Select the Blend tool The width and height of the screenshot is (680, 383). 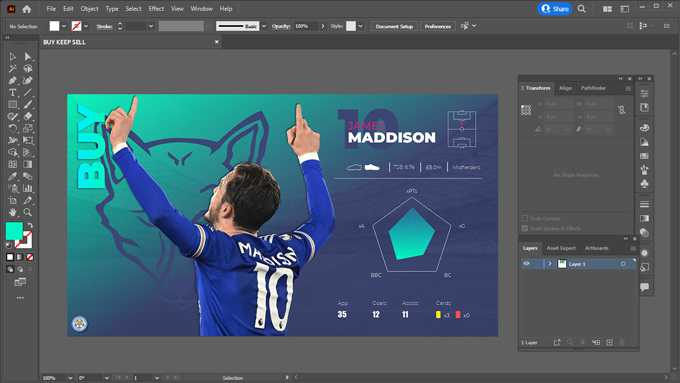tap(28, 176)
